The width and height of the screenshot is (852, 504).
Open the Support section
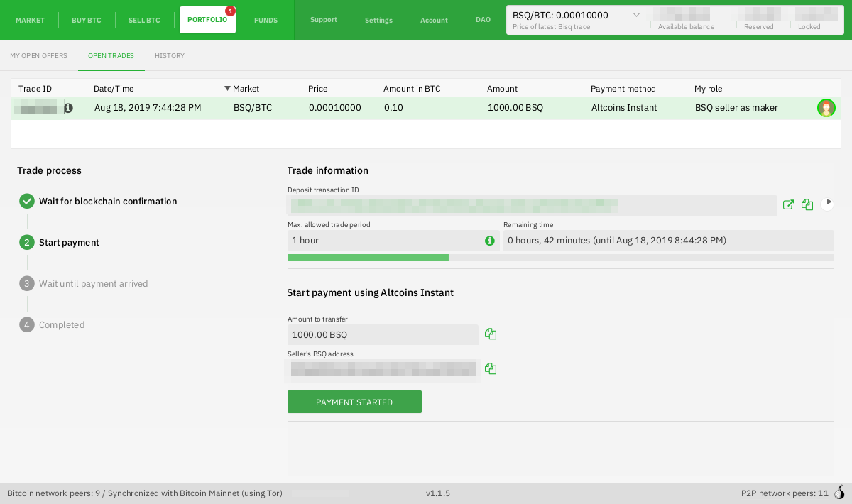click(324, 20)
